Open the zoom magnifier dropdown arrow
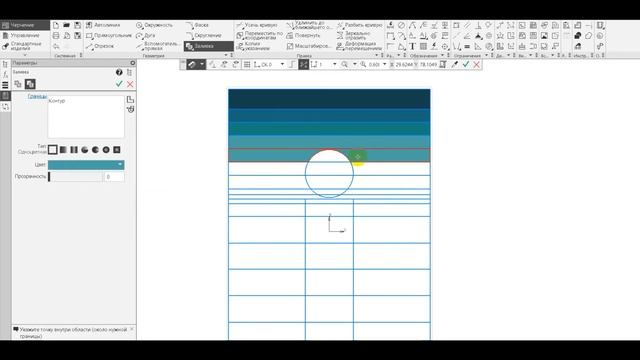Screen dimensions: 640x360 coord(354,64)
